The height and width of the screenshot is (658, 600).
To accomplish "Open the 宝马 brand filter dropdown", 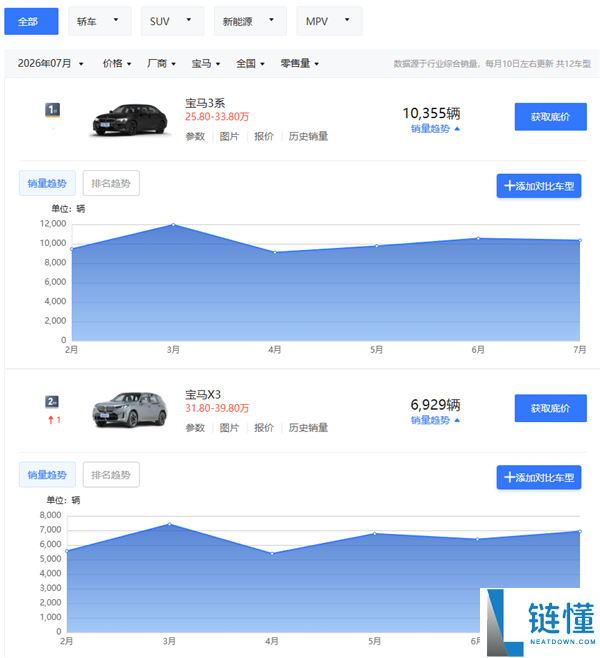I will 206,63.
